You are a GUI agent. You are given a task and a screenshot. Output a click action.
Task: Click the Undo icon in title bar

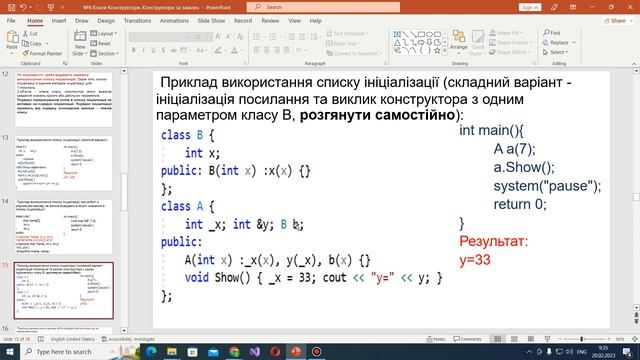[23, 7]
